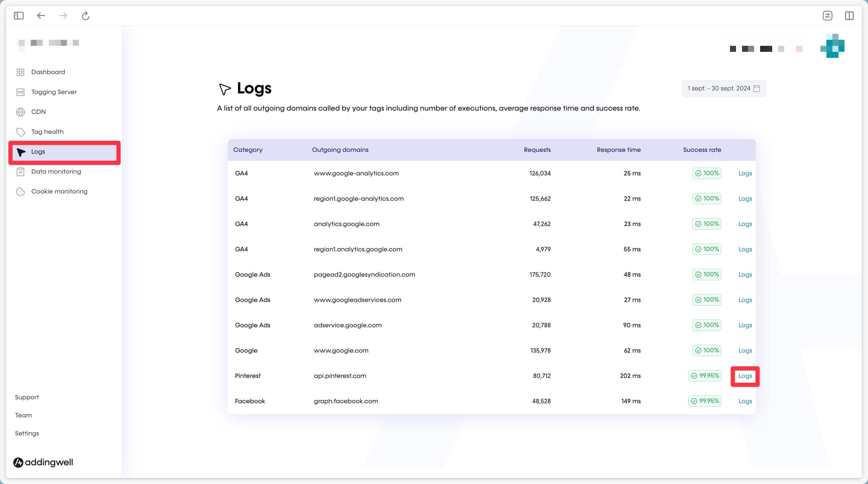Reload the page
The image size is (868, 484).
(x=86, y=15)
